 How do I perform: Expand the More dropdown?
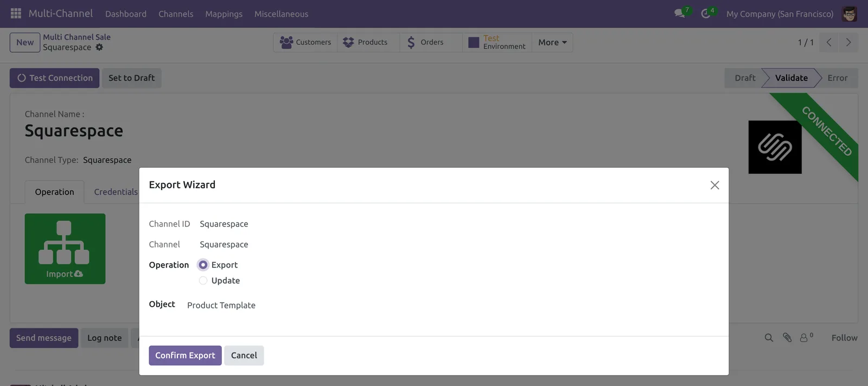tap(552, 42)
